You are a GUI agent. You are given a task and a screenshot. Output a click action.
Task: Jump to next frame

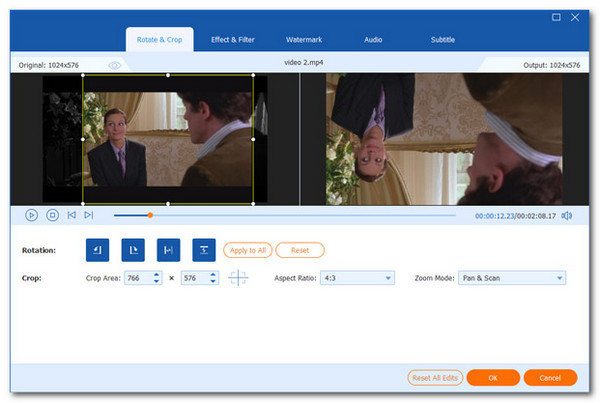click(x=89, y=215)
